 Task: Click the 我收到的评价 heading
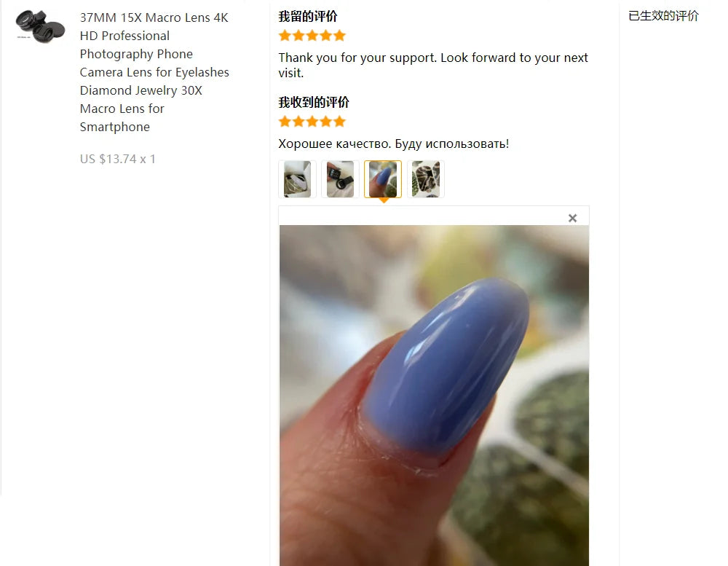coord(314,102)
